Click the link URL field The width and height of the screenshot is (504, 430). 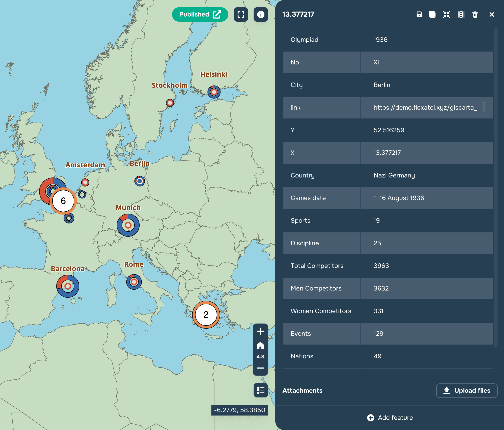pos(425,108)
